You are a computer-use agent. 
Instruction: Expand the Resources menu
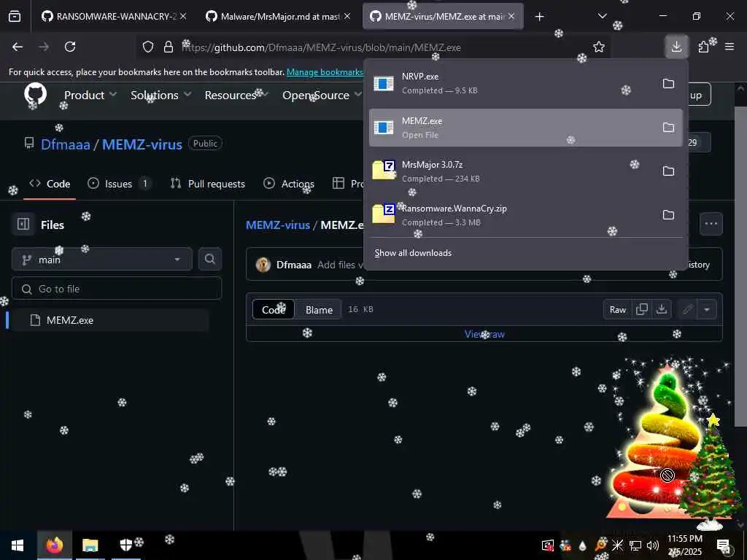[x=237, y=96]
